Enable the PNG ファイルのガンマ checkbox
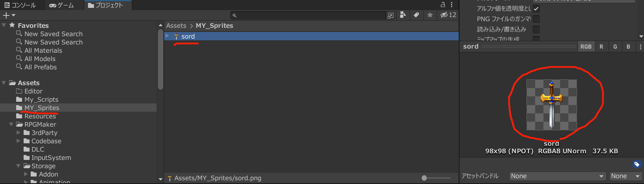 pyautogui.click(x=536, y=19)
